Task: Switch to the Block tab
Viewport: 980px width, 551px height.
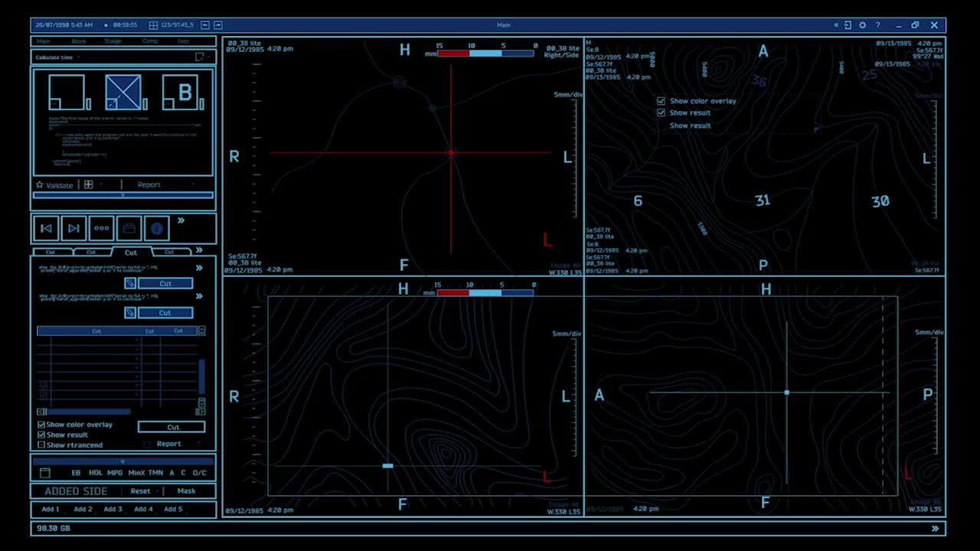Action: tap(79, 41)
